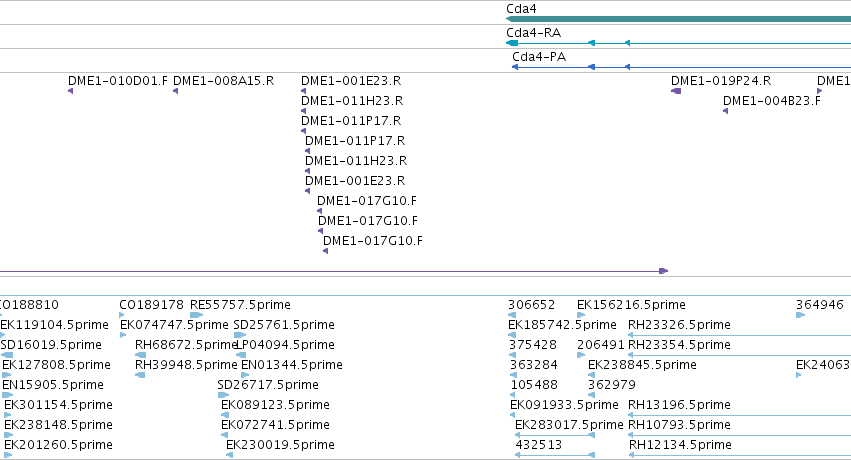Viewport: 851px width, 460px height.
Task: Select EST SD16019.5prime
Action: point(51,345)
